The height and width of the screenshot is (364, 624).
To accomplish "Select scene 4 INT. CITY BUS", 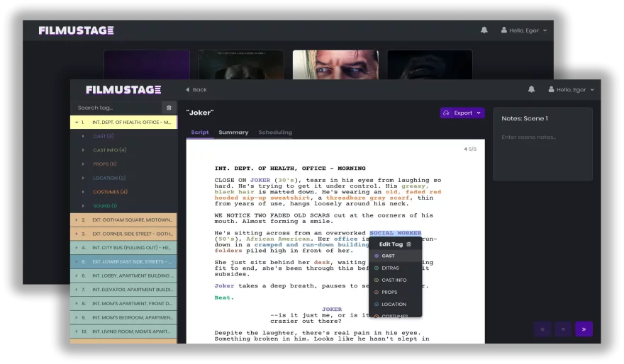I will [x=124, y=248].
